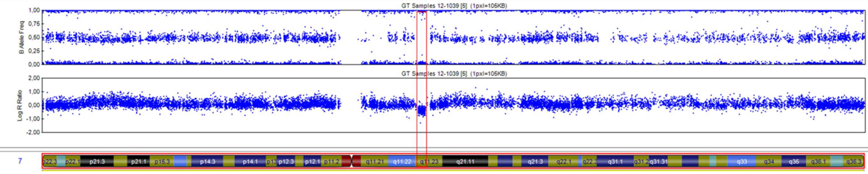Image resolution: width=868 pixels, height=174 pixels.
Task: Choose the p14.3 band
Action: click(207, 161)
